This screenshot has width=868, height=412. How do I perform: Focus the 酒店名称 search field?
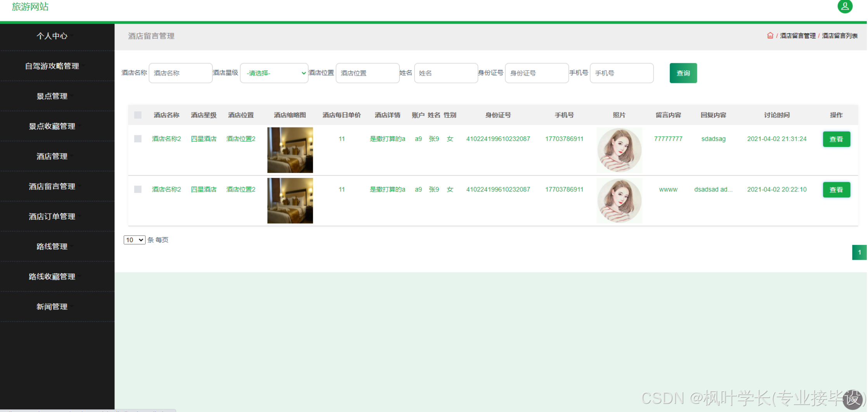[x=180, y=73]
